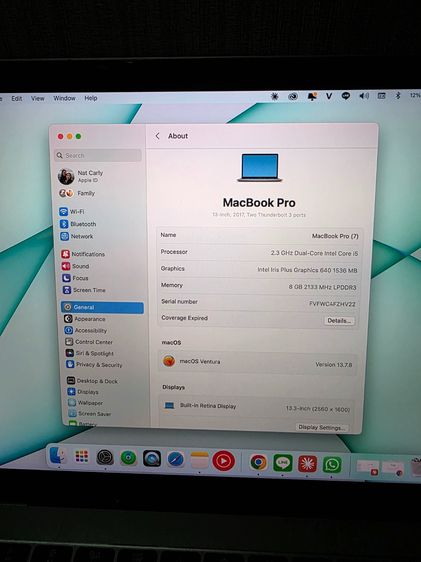Open Display Settings... button
This screenshot has height=562, width=421.
pyautogui.click(x=321, y=428)
